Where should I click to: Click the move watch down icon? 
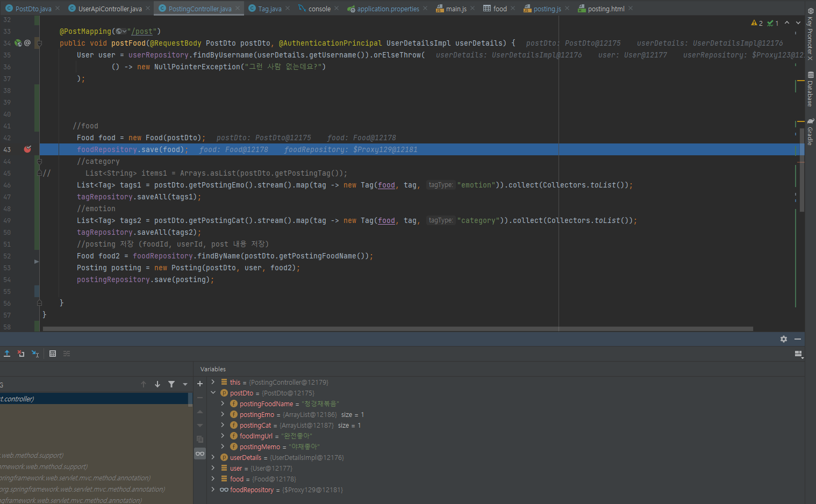(x=200, y=426)
